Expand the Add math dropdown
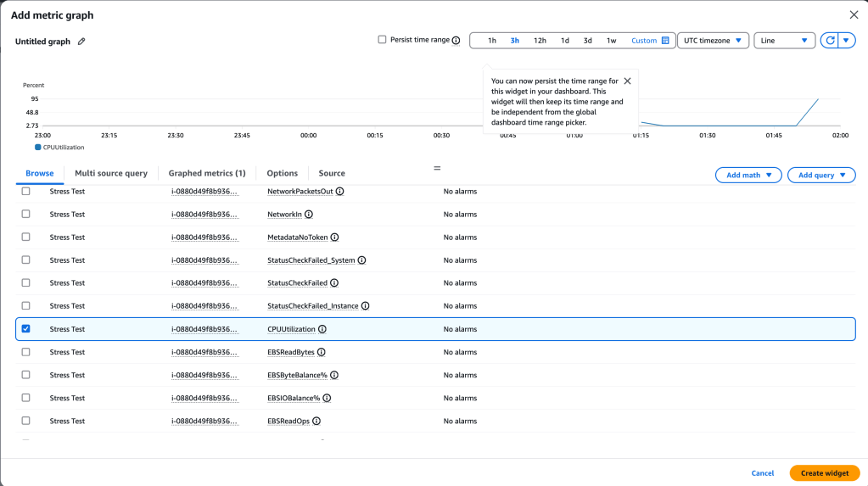This screenshot has height=486, width=868. tap(748, 175)
